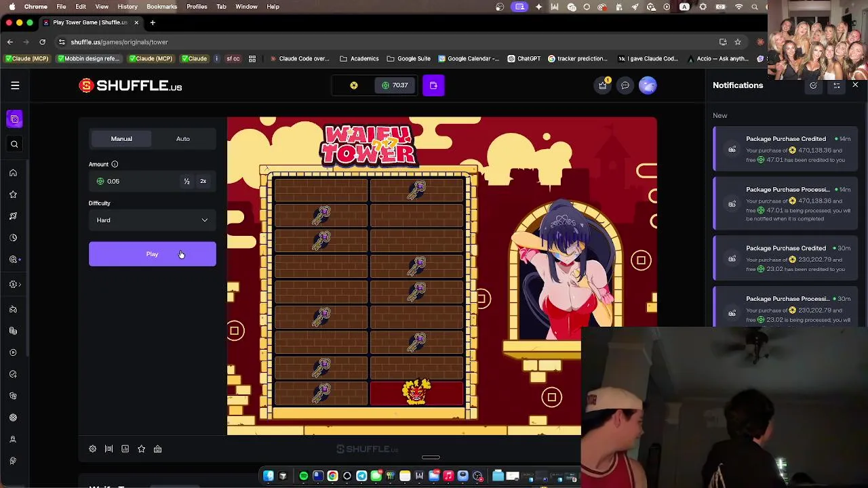Click the address bar URL
The width and height of the screenshot is (868, 488).
tap(119, 42)
